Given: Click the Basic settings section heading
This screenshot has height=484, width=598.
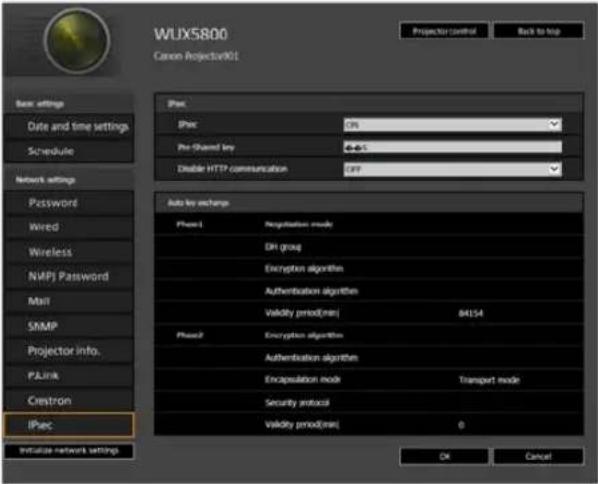Looking at the screenshot, I should pos(40,104).
